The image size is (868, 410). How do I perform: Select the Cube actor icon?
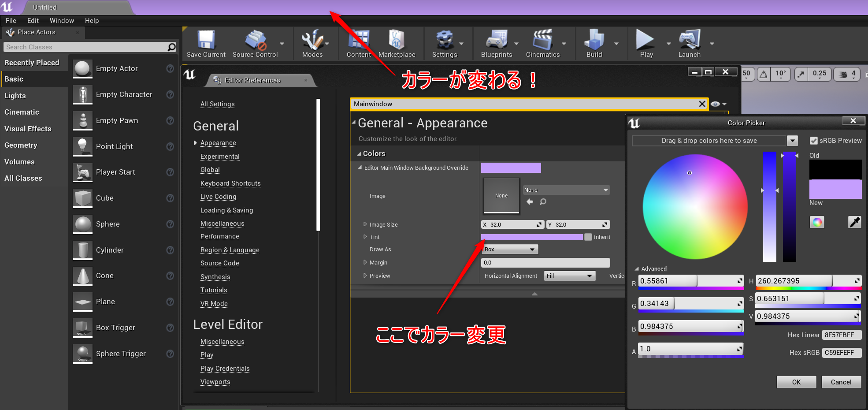(x=83, y=198)
